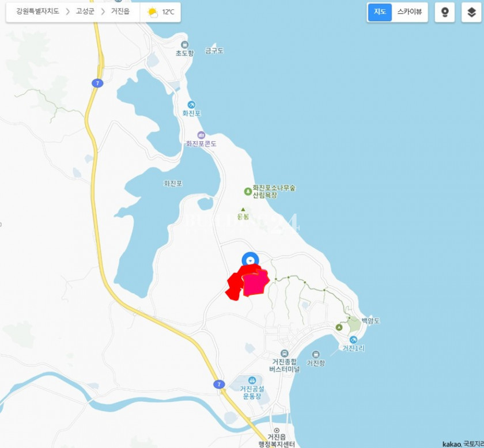Click the 거진공설운동장 stadium icon

pos(252,380)
